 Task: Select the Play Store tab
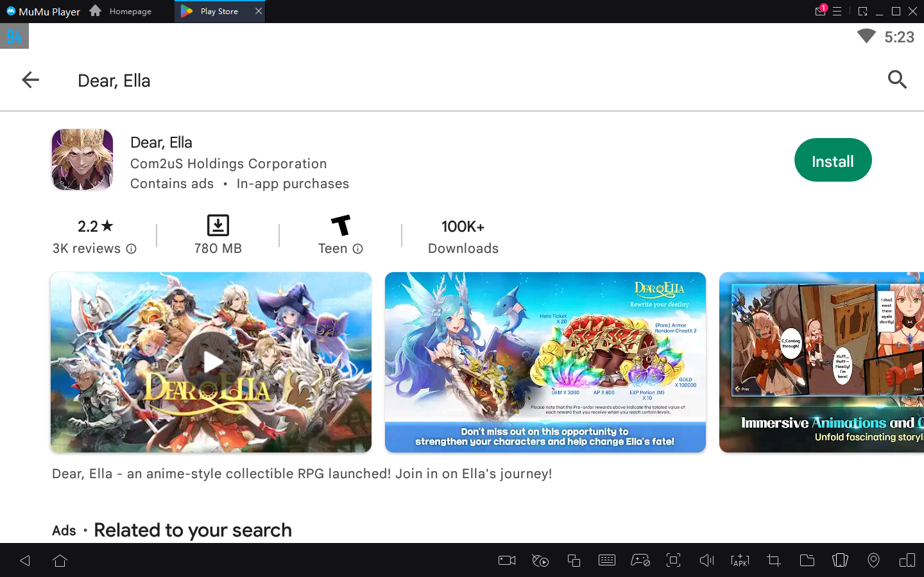tap(219, 12)
